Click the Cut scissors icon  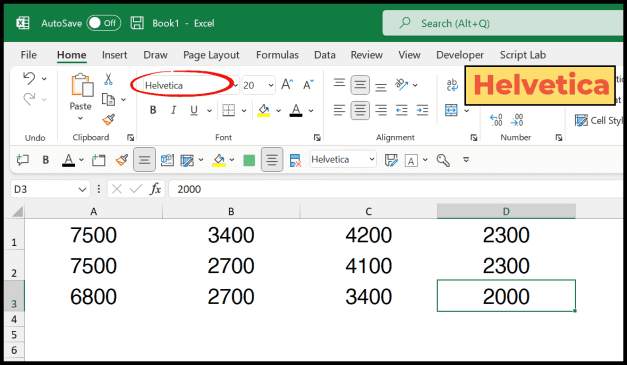click(108, 79)
